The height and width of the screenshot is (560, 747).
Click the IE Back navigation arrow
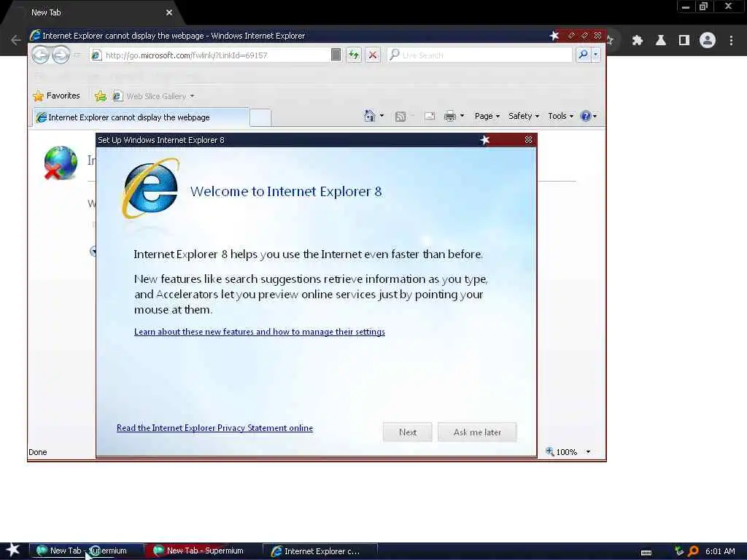pos(41,55)
